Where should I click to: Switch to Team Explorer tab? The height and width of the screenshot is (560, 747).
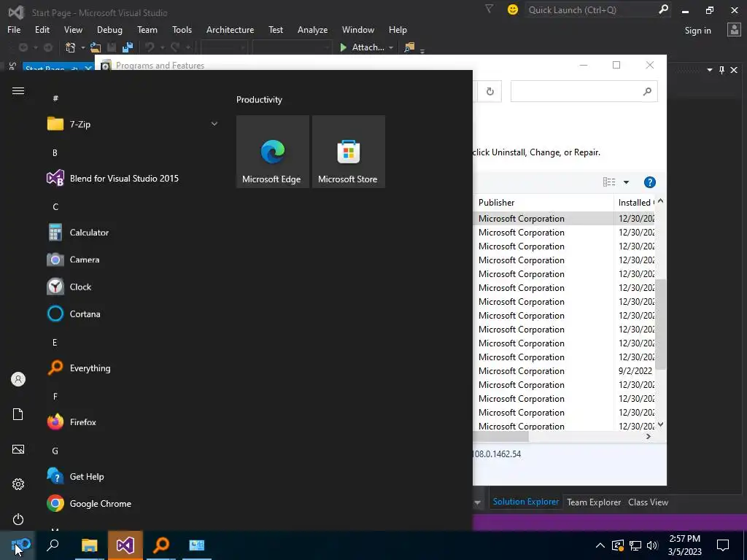pos(594,502)
